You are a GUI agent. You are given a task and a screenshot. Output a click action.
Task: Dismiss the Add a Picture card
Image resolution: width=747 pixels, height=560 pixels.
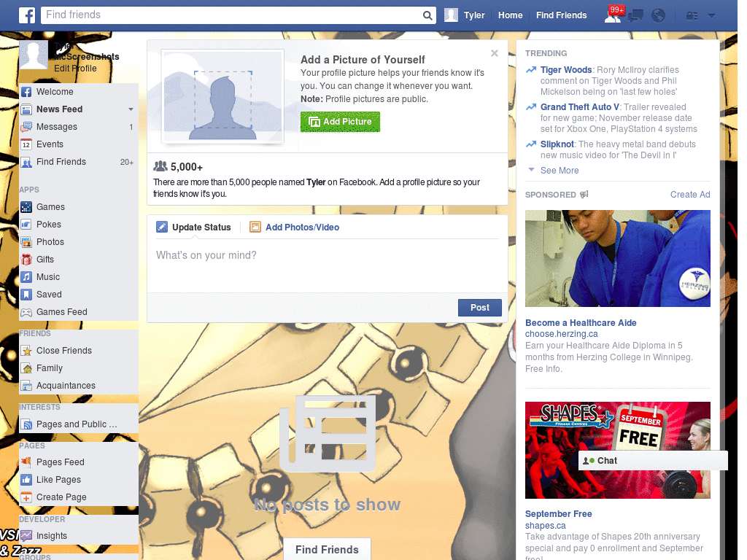(x=495, y=53)
